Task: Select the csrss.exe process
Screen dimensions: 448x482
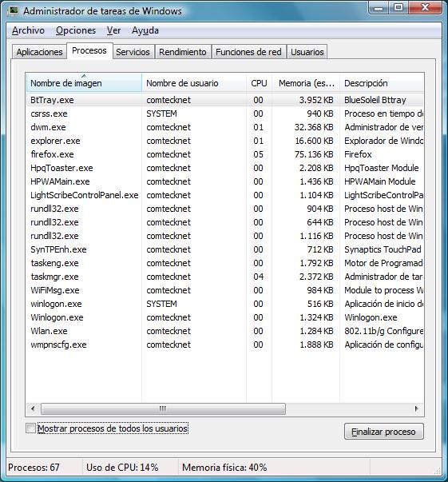Action: coord(224,114)
